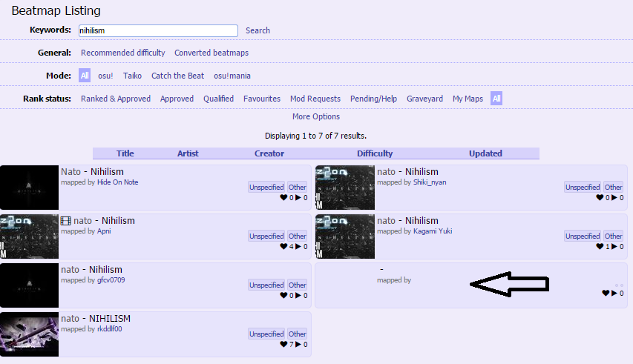Image resolution: width=633 pixels, height=364 pixels.
Task: Sort results by Creator column
Action: (x=269, y=153)
